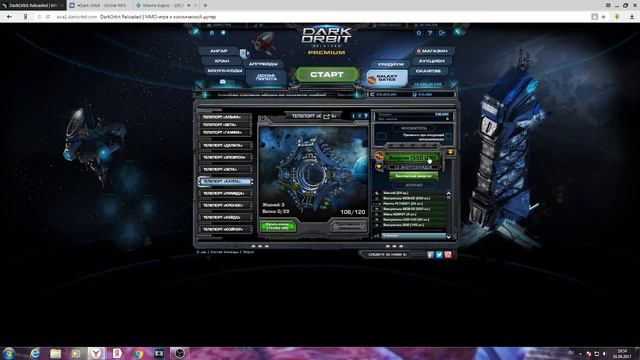Click the bookmark star icon
This screenshot has width=640, height=360.
click(604, 17)
